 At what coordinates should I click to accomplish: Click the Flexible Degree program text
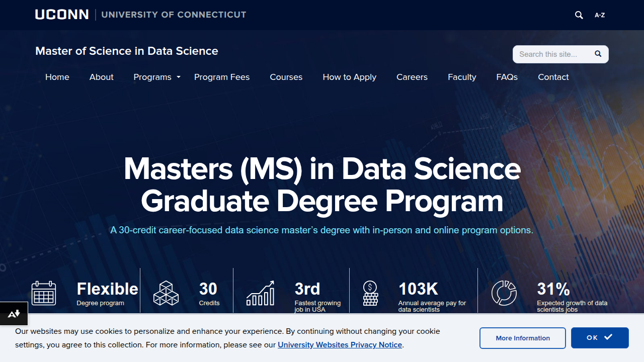pyautogui.click(x=107, y=293)
